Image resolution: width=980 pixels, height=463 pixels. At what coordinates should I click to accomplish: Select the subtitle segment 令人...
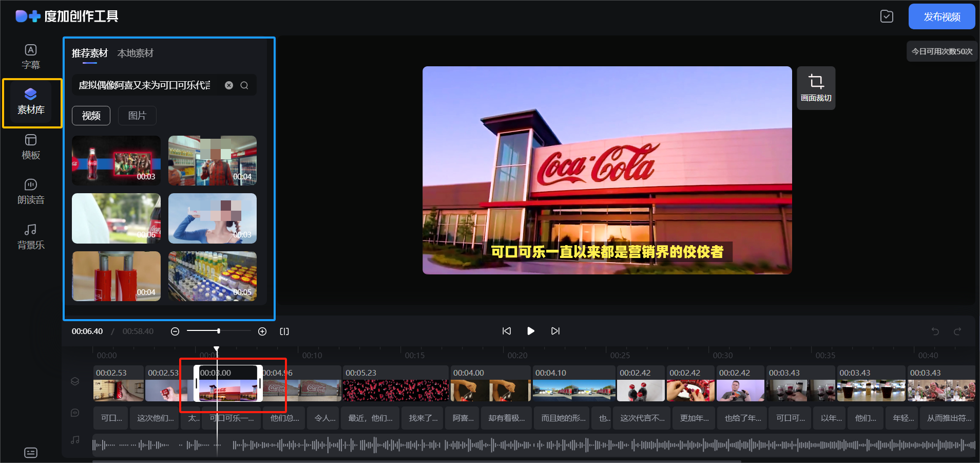pyautogui.click(x=322, y=418)
